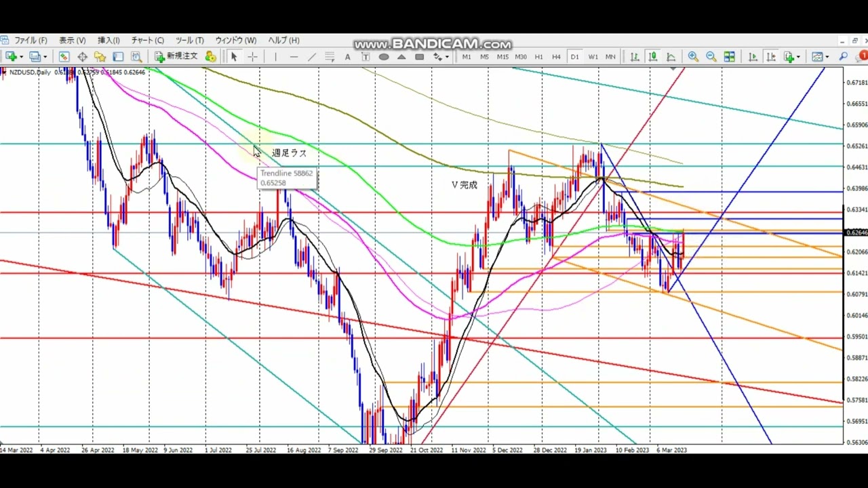The height and width of the screenshot is (488, 868).
Task: Open the Market Watch panel icon
Action: pos(64,57)
